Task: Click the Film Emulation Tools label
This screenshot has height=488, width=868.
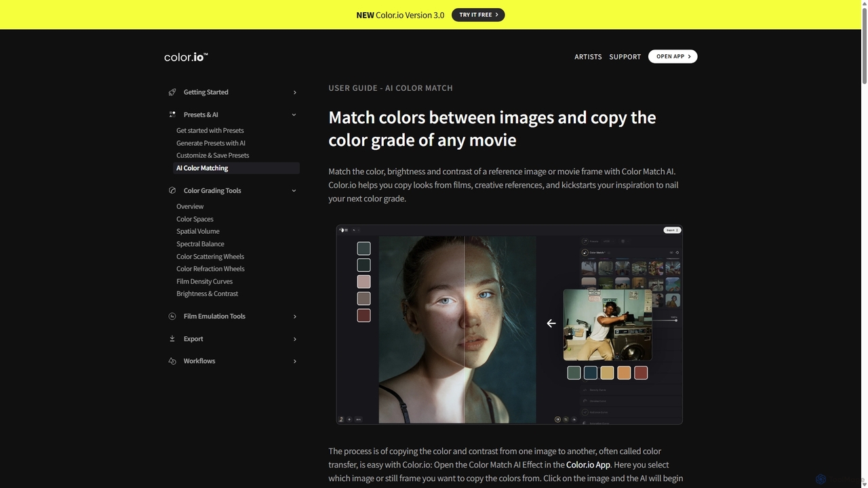Action: 214,317
